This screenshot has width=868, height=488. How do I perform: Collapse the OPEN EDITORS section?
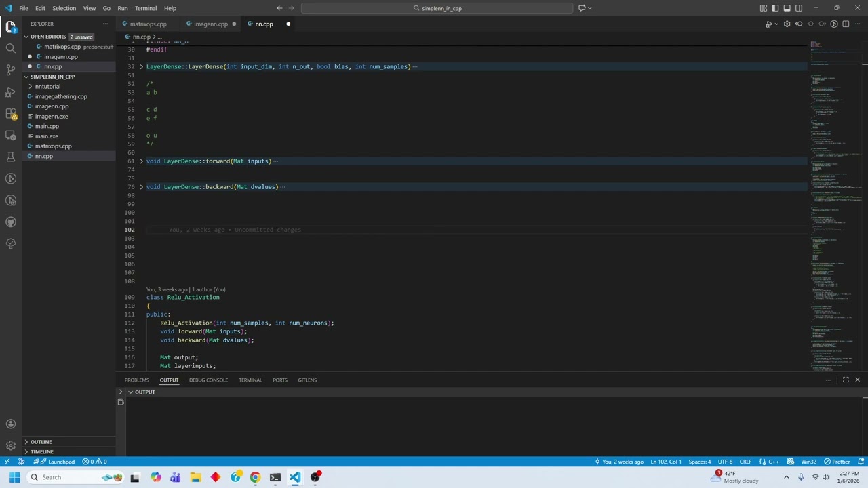point(26,37)
